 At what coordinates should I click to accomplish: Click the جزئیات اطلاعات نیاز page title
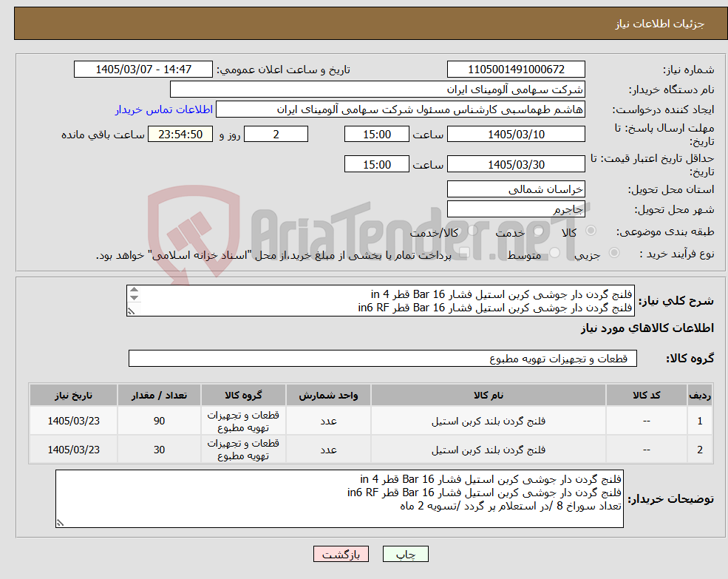(660, 24)
